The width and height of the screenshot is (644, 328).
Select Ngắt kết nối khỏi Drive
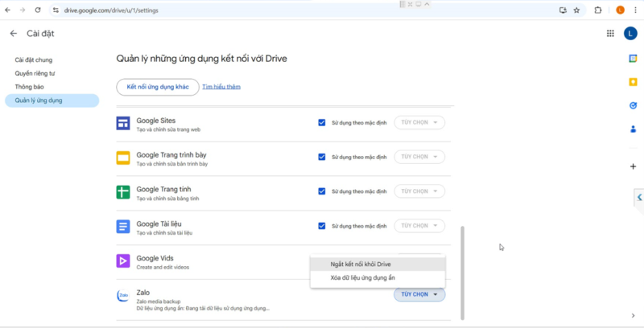tap(378, 264)
